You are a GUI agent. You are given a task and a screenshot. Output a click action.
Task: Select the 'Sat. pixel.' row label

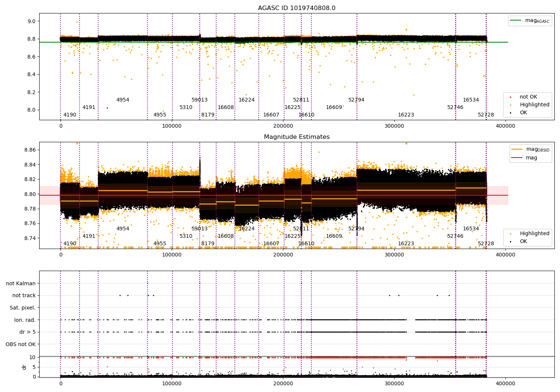pyautogui.click(x=22, y=308)
